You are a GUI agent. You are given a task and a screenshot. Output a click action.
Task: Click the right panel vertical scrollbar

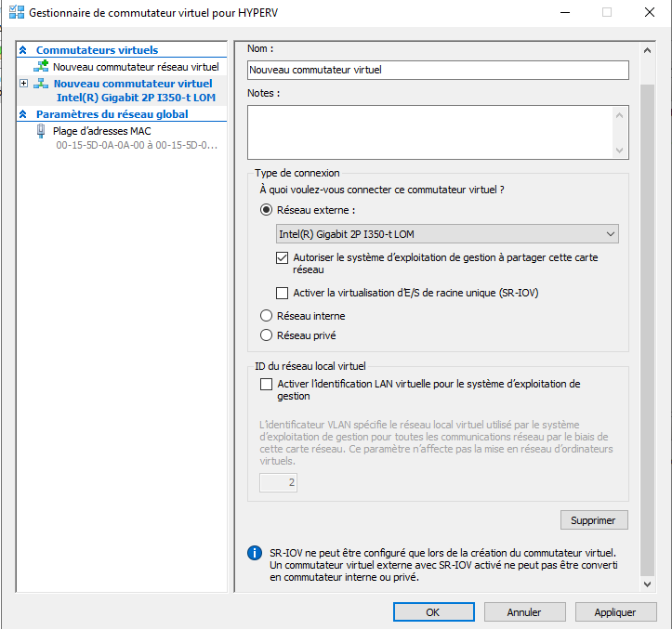click(x=648, y=325)
